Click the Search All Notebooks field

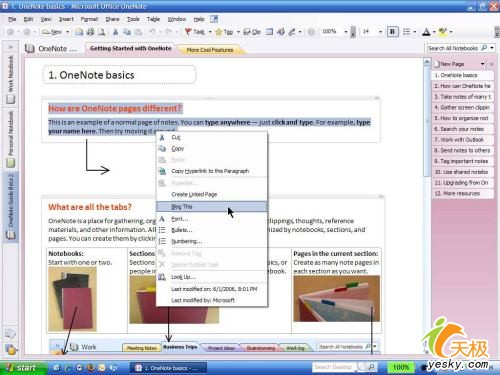[454, 48]
